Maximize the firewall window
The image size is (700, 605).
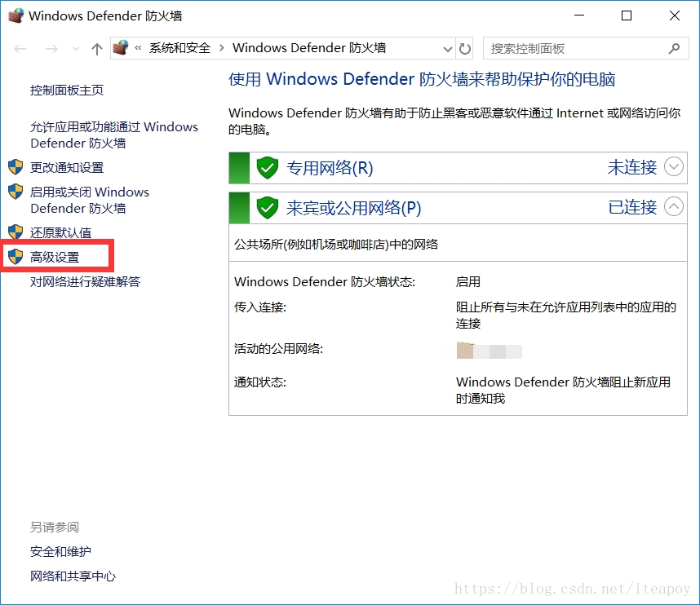coord(627,15)
